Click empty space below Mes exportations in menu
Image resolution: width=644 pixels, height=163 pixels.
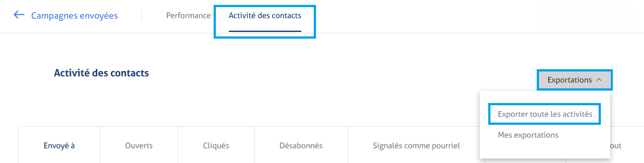545,150
